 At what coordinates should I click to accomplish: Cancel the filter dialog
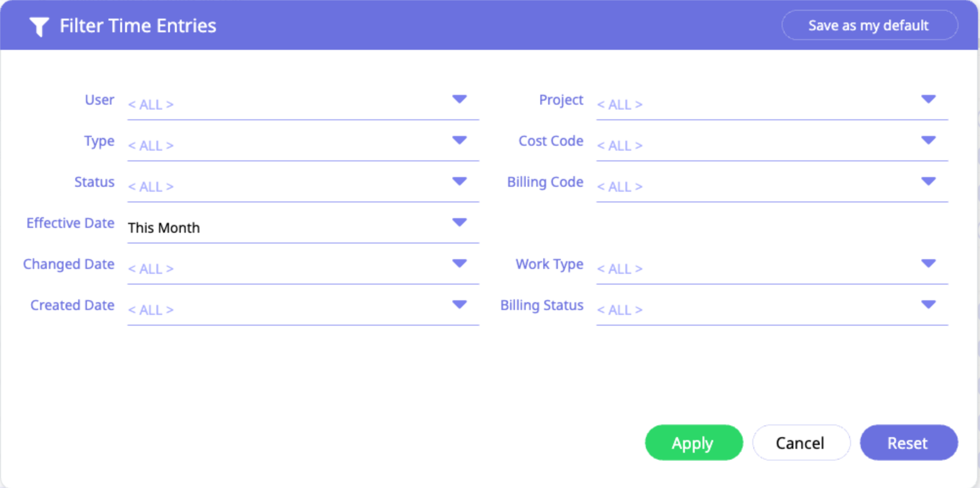coord(801,443)
